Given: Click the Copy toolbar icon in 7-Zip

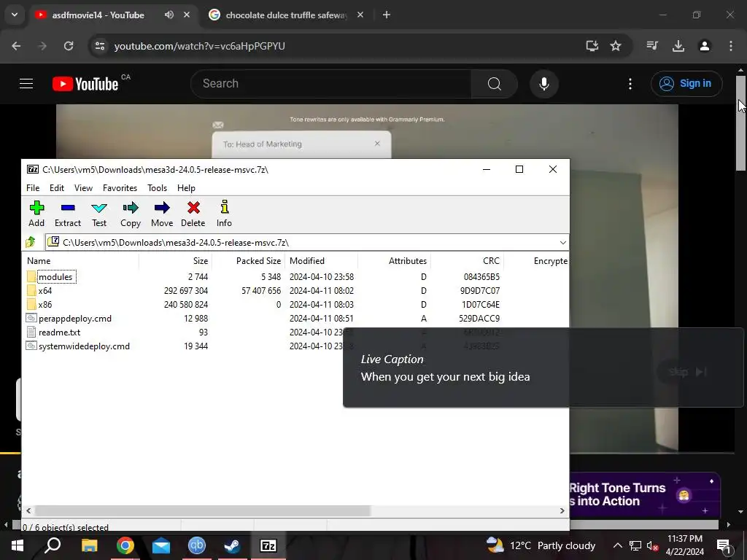Looking at the screenshot, I should click(x=130, y=214).
